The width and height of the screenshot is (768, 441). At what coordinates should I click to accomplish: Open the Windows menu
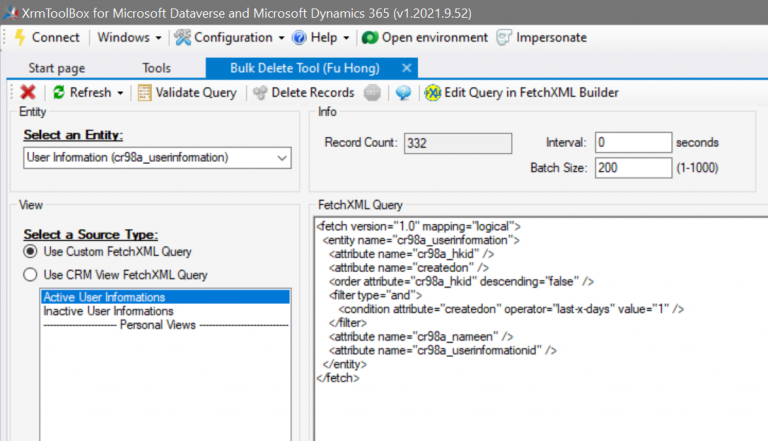click(129, 38)
